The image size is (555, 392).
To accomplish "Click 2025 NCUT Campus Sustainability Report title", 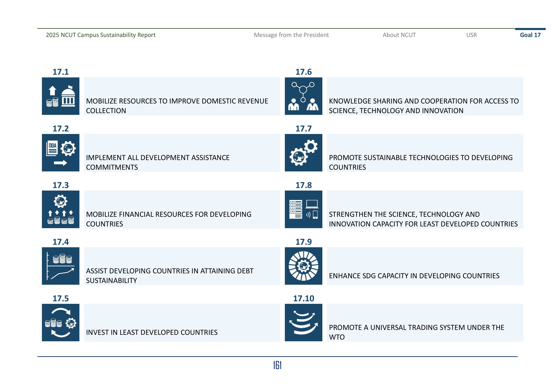I will point(101,35).
